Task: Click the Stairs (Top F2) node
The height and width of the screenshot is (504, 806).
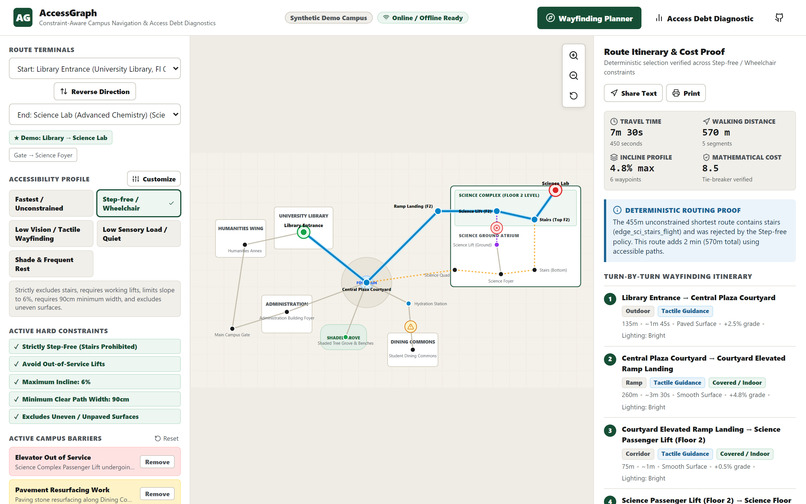Action: point(535,220)
